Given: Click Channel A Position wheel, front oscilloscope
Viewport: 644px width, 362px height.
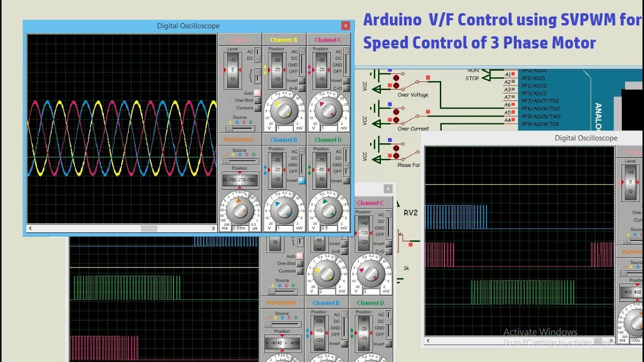Looking at the screenshot, I should click(277, 70).
